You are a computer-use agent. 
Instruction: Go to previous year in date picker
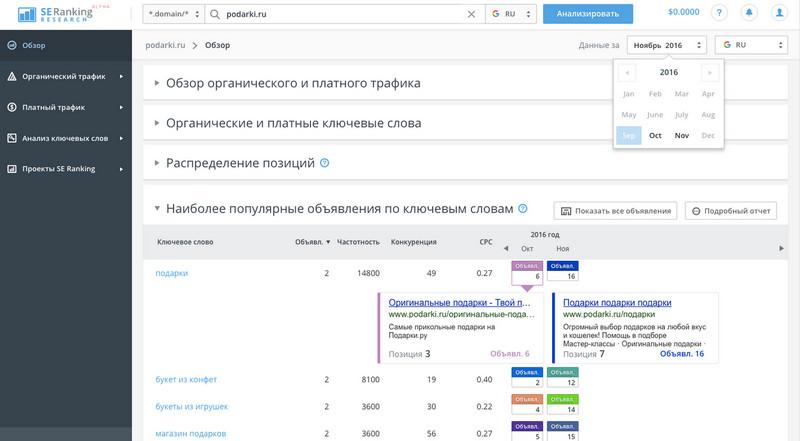tap(627, 72)
